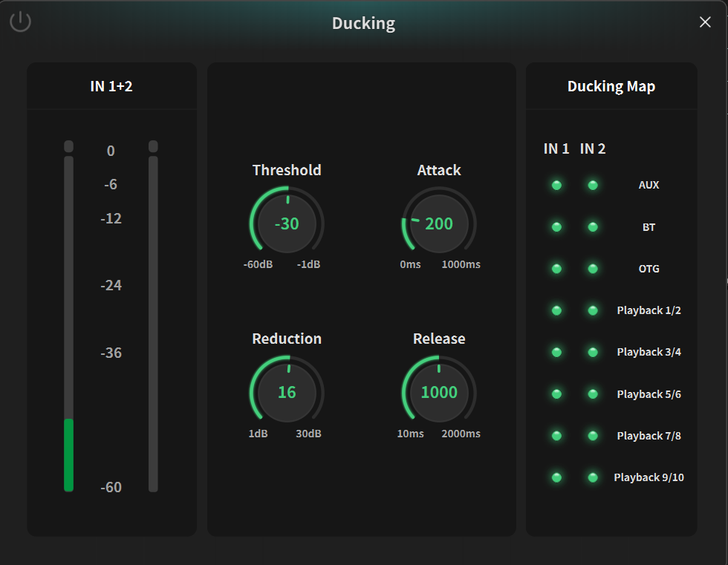Toggle IN 1 ducking for BT
The width and height of the screenshot is (728, 565).
click(556, 227)
